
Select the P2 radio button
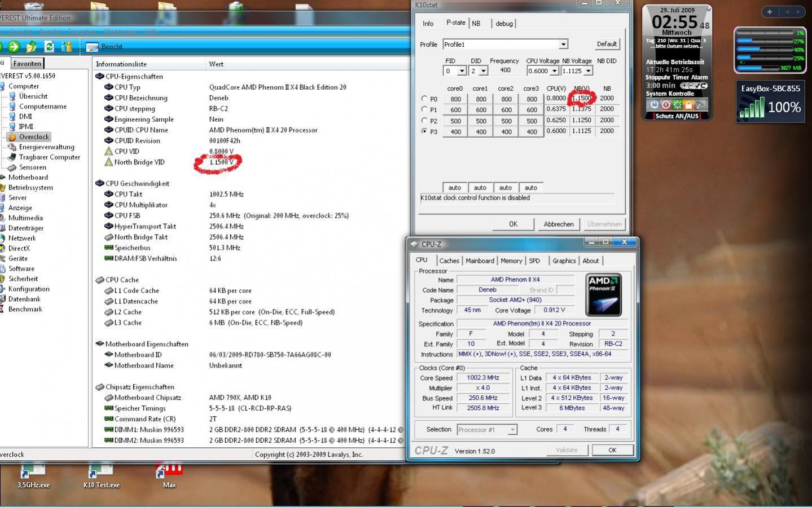click(424, 120)
